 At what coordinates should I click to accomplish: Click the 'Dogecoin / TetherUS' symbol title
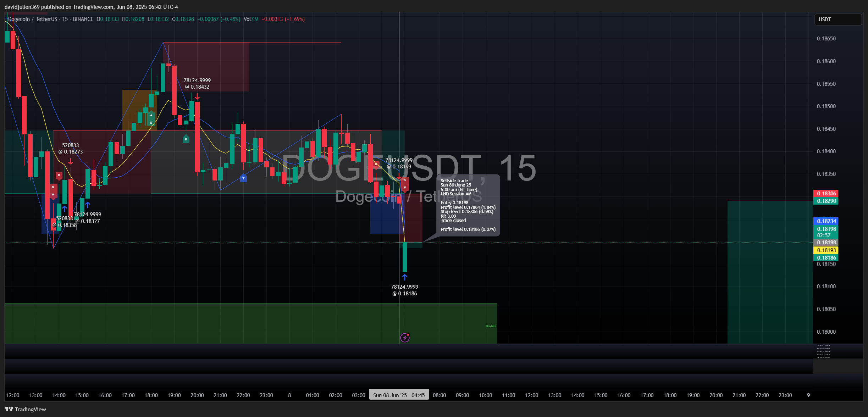[x=33, y=19]
